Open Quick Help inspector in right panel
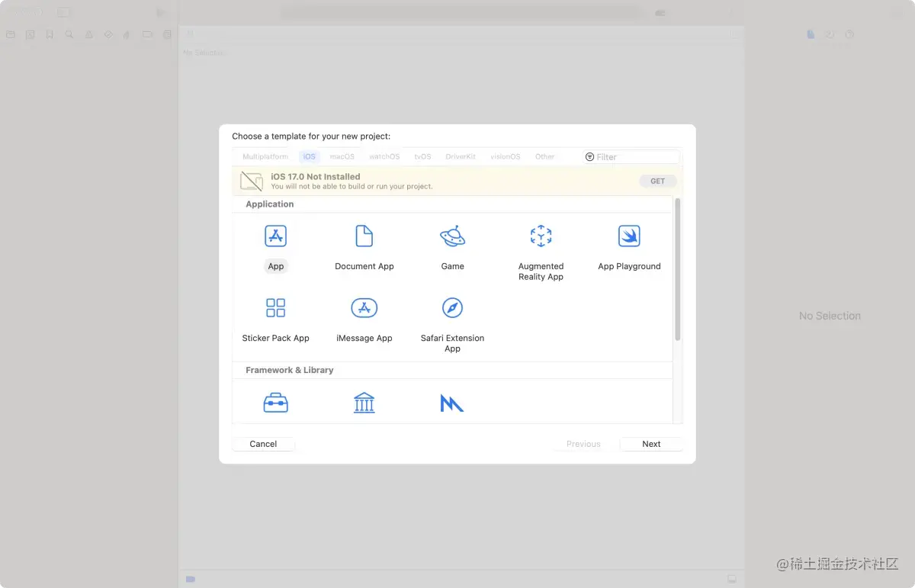Image resolution: width=915 pixels, height=588 pixels. pos(849,34)
